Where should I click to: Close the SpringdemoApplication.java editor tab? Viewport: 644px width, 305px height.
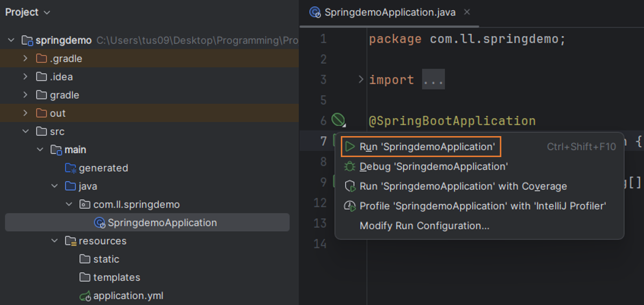tap(467, 12)
